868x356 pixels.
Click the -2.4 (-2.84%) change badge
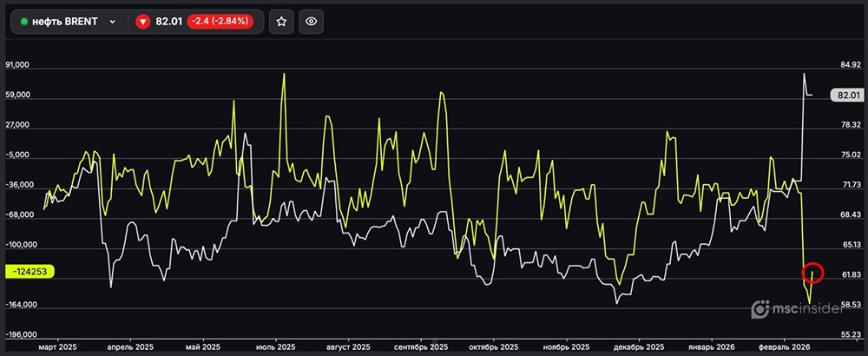220,22
